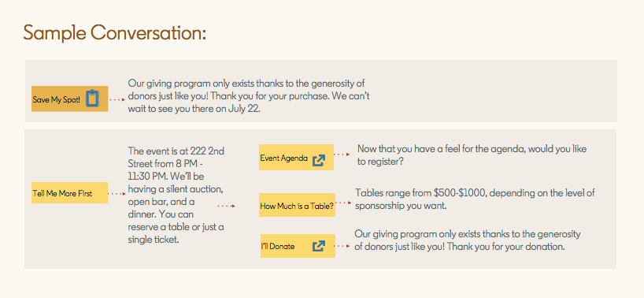Select the Tell Me More First button

coord(70,193)
